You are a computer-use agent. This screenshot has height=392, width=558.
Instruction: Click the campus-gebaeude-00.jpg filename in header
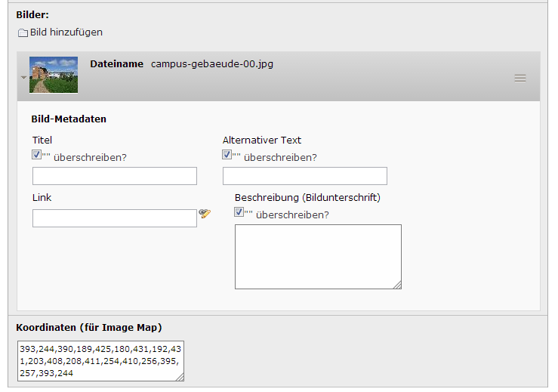click(x=212, y=64)
